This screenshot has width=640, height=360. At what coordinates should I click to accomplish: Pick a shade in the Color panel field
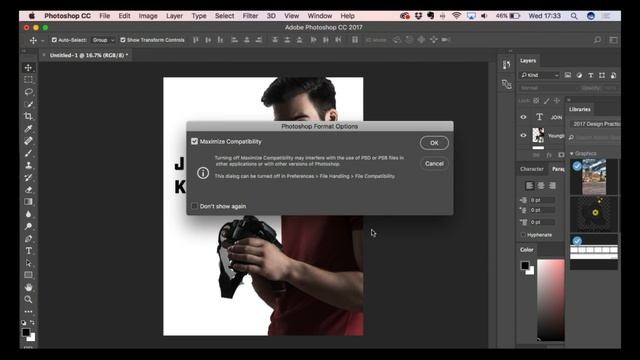point(551,300)
